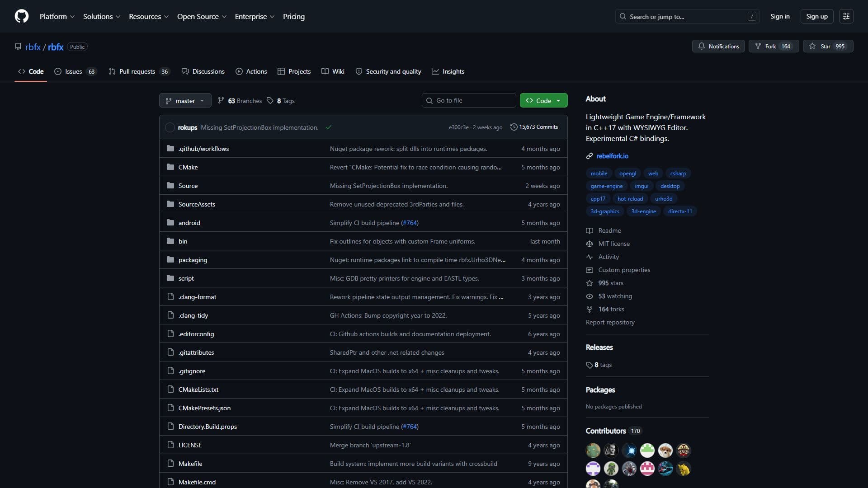
Task: Open the CMakeLists.txt file
Action: coord(198,389)
